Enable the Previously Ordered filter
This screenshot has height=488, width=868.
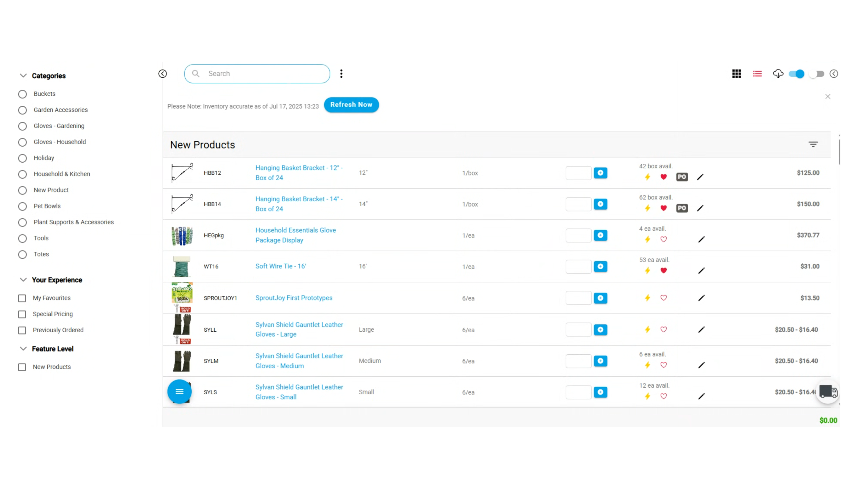tap(22, 330)
